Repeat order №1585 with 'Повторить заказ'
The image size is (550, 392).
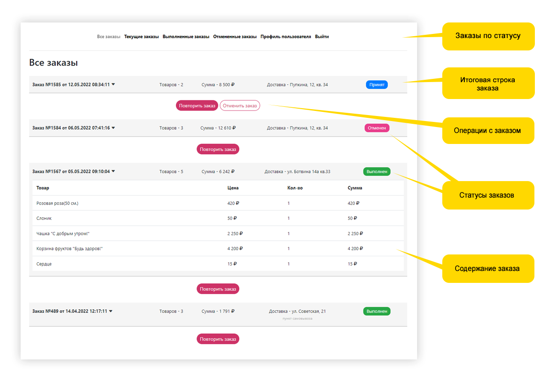pyautogui.click(x=197, y=106)
